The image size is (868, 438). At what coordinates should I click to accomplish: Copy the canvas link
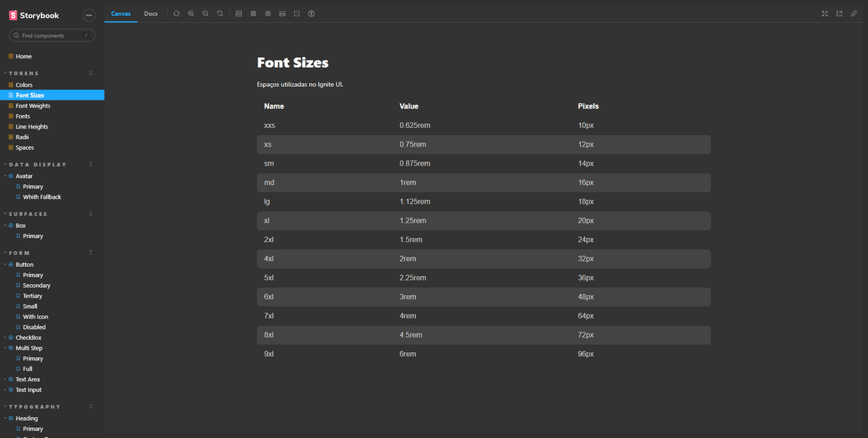click(x=854, y=14)
